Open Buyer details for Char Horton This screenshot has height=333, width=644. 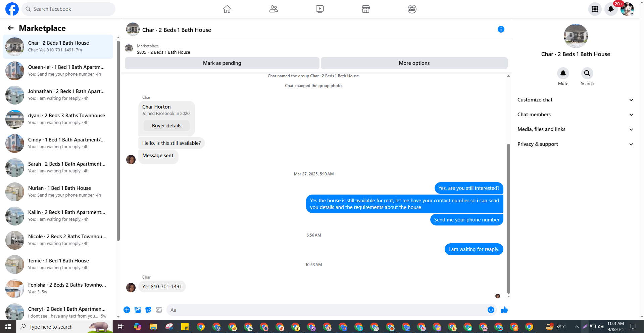(166, 126)
